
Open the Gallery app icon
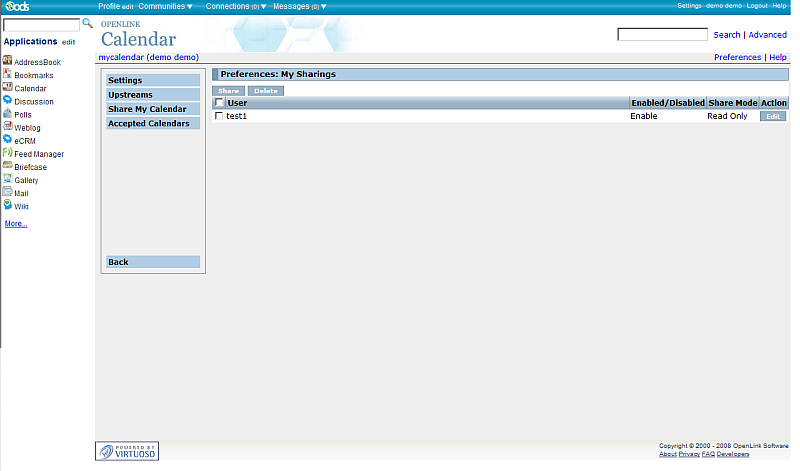pyautogui.click(x=8, y=180)
